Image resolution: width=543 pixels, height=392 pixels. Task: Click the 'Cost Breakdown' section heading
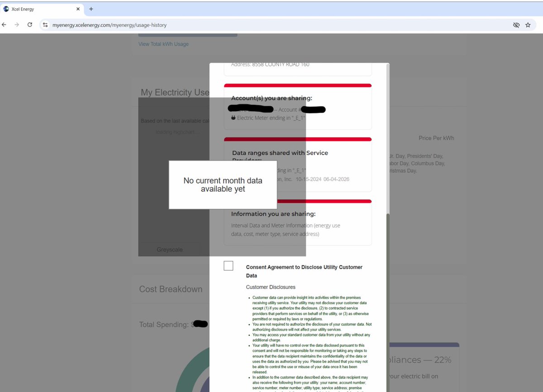pos(171,289)
